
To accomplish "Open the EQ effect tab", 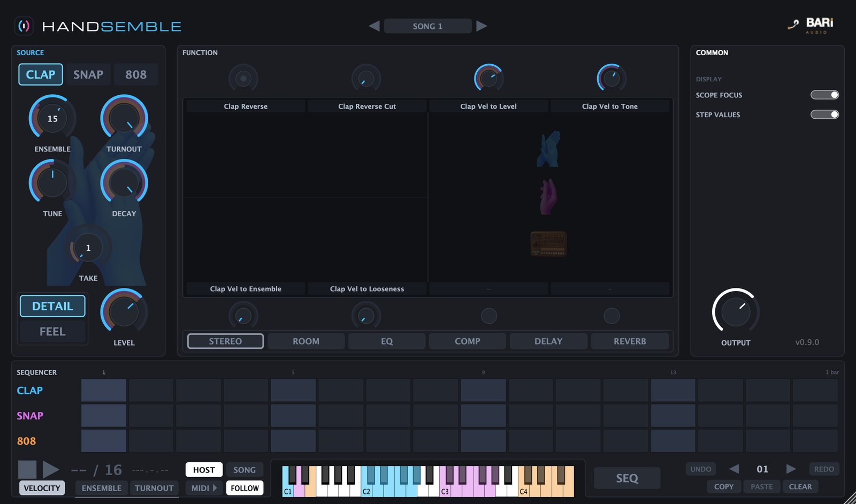I will click(x=387, y=341).
